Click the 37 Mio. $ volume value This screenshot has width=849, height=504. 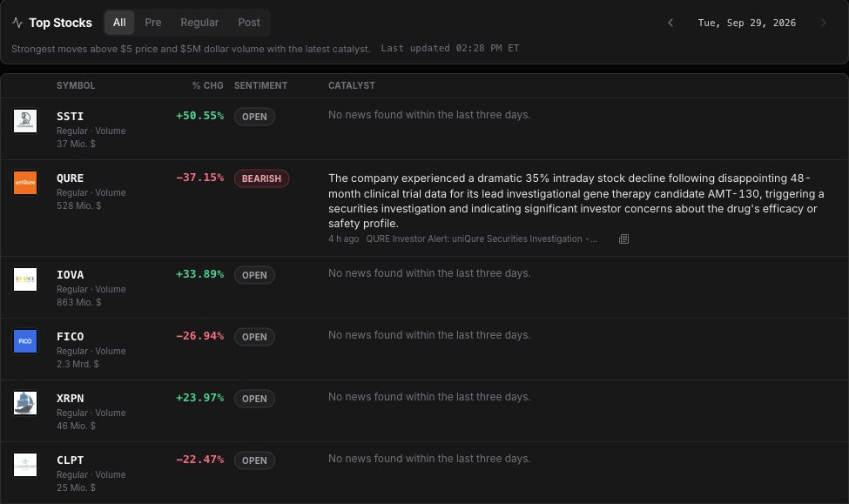(76, 144)
